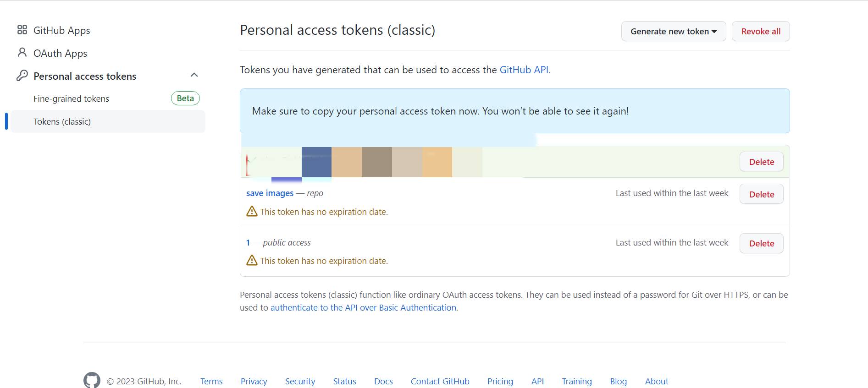Open Docs footer link
Image resolution: width=868 pixels, height=388 pixels.
383,381
